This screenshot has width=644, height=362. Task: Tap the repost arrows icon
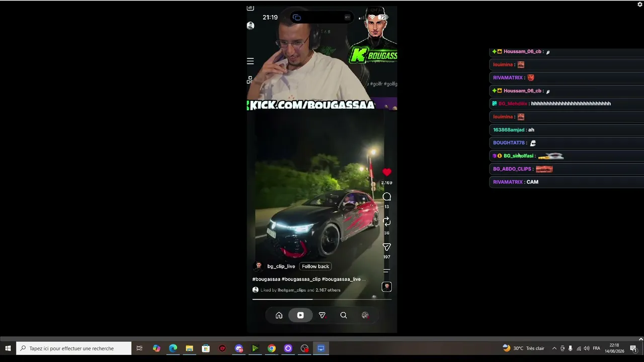pos(386,221)
